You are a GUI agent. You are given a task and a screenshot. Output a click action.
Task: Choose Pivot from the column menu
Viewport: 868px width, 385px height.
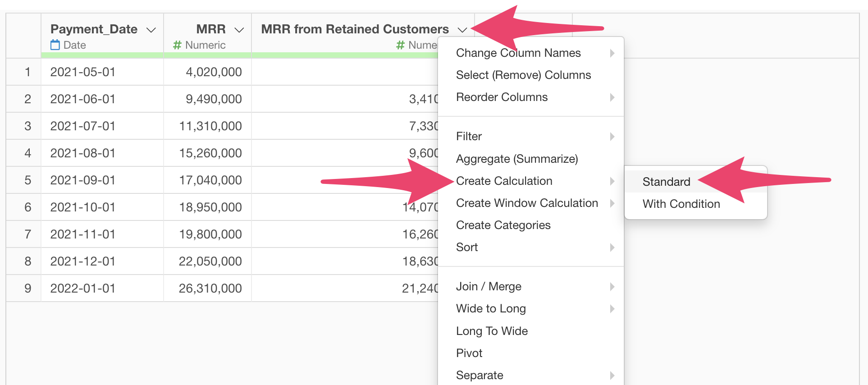coord(469,353)
